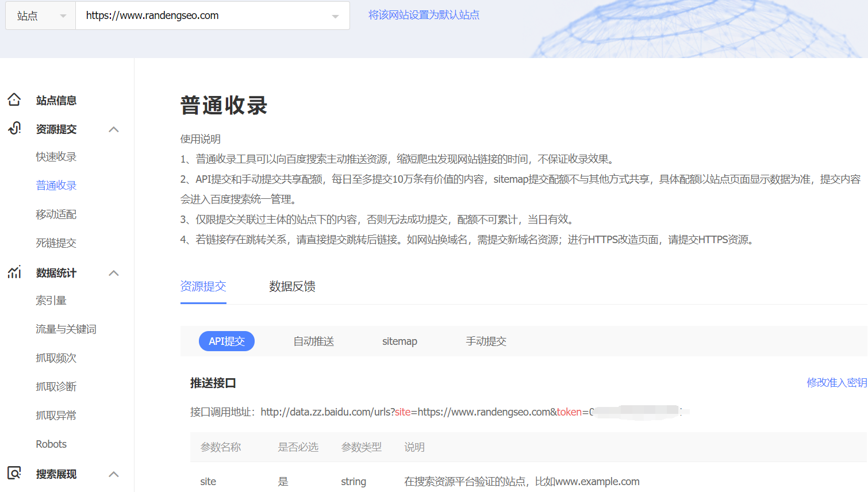868x492 pixels.
Task: Click the 使用说明 label
Action: pos(201,139)
